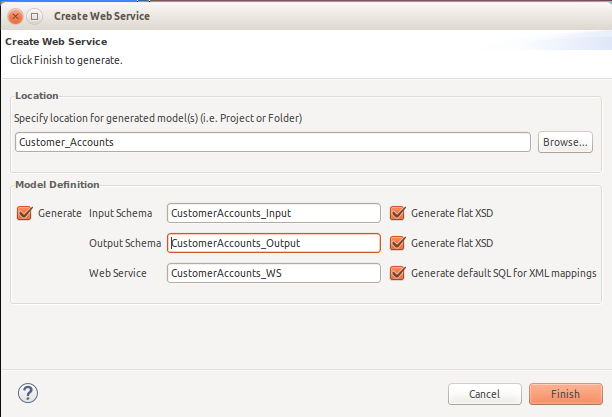Image resolution: width=612 pixels, height=417 pixels.
Task: Uncheck Generate flat XSD for Input Schema
Action: coord(398,213)
